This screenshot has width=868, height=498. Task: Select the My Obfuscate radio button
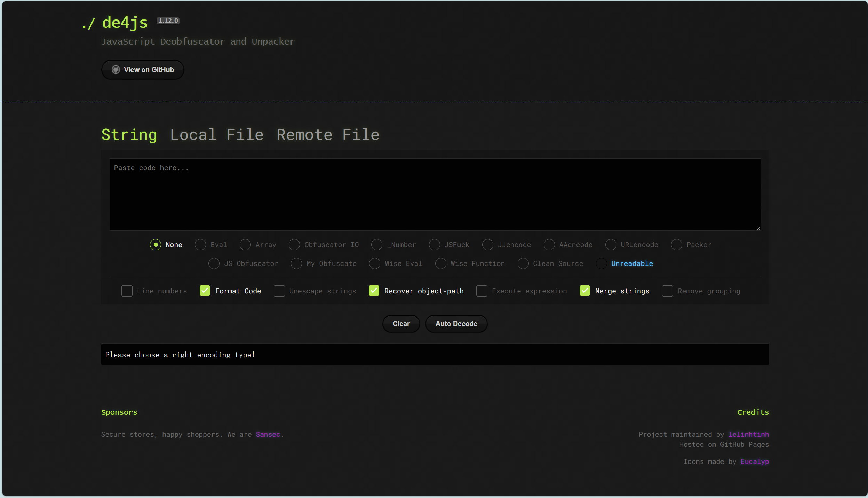[296, 263]
